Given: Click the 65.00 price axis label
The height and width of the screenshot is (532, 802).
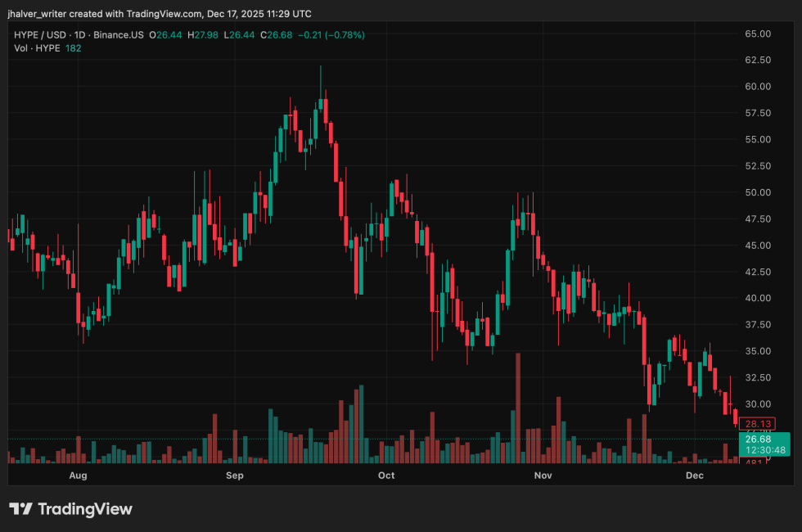Looking at the screenshot, I should click(x=759, y=34).
